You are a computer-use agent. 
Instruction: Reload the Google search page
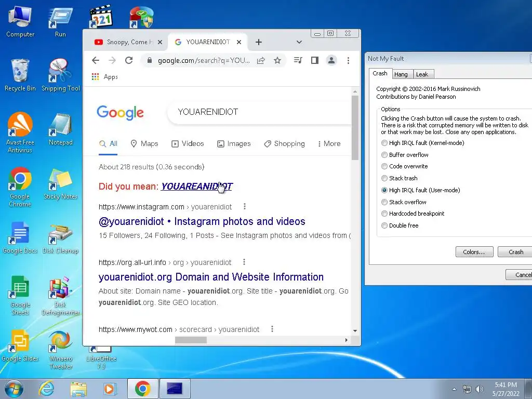click(129, 60)
